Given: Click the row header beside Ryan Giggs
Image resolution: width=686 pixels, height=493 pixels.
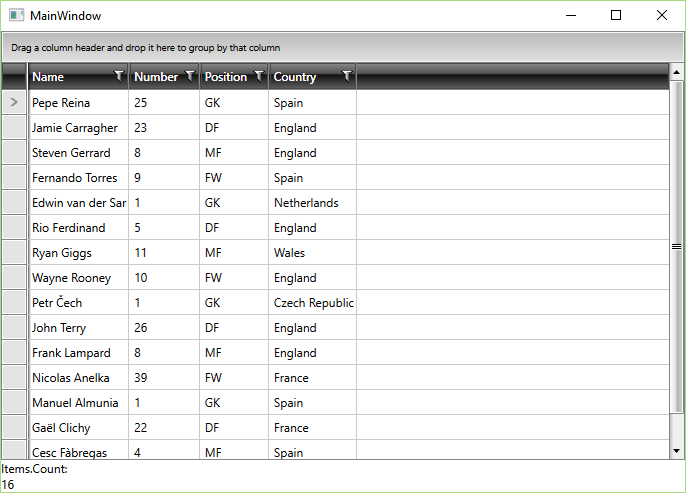Looking at the screenshot, I should pos(14,253).
